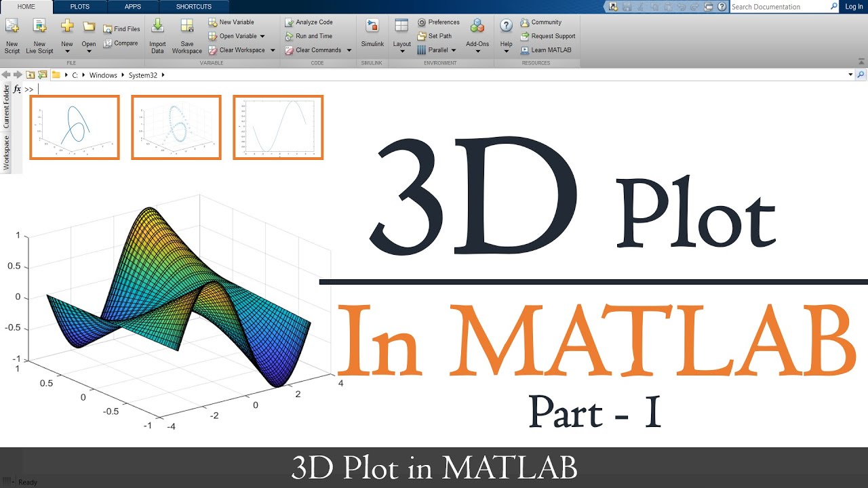Click the fx function browser icon
Image resolution: width=868 pixels, height=488 pixels.
coord(17,89)
